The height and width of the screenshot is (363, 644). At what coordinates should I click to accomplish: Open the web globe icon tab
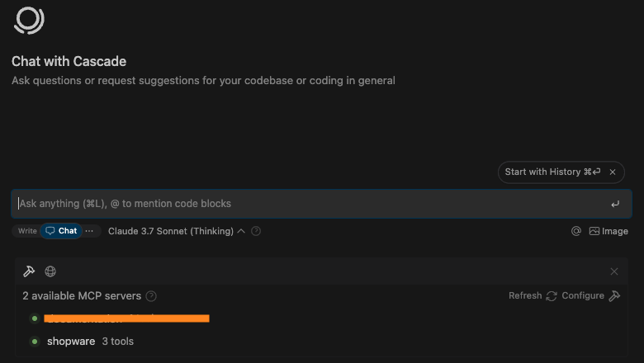[50, 271]
